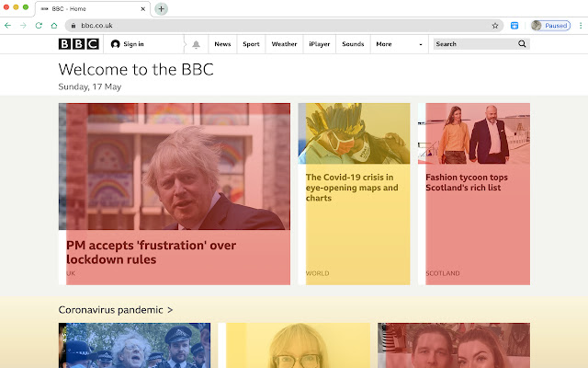Select the BBC - Home tab
Viewport: 588px width, 368px height.
pos(93,8)
